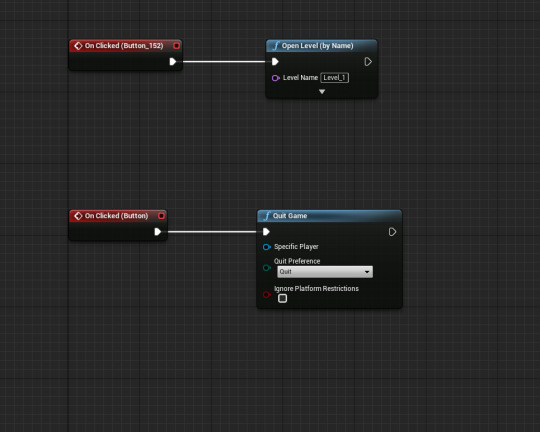Select the Quit Game node header
The height and width of the screenshot is (432, 540).
click(x=329, y=216)
